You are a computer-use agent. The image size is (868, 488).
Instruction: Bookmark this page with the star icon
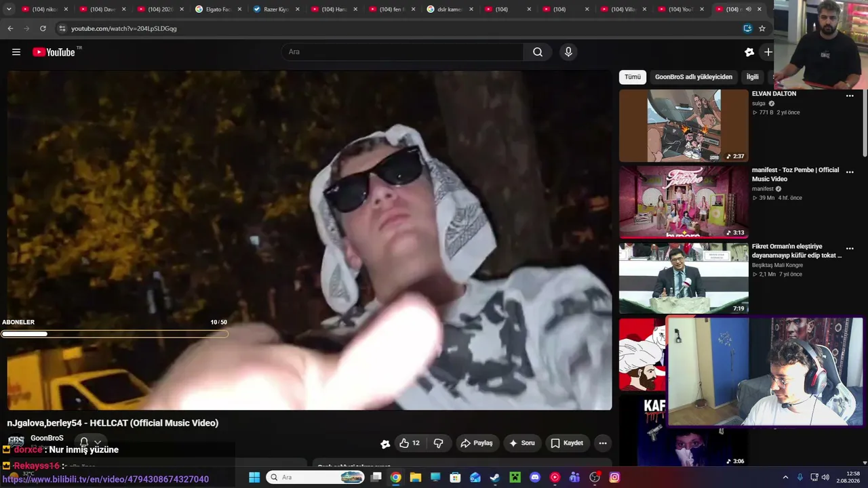762,28
